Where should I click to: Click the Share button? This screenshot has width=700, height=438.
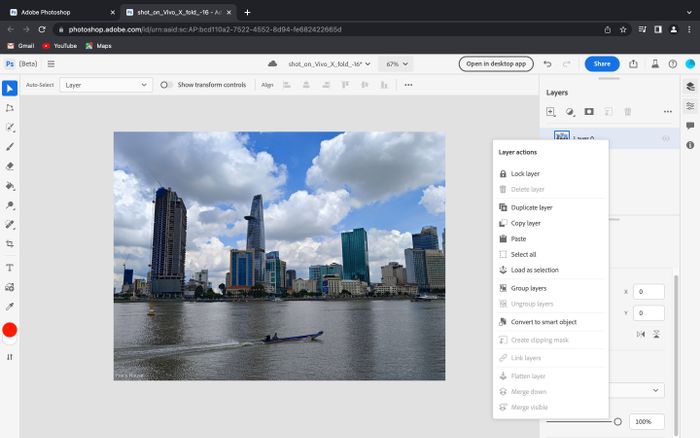[601, 64]
